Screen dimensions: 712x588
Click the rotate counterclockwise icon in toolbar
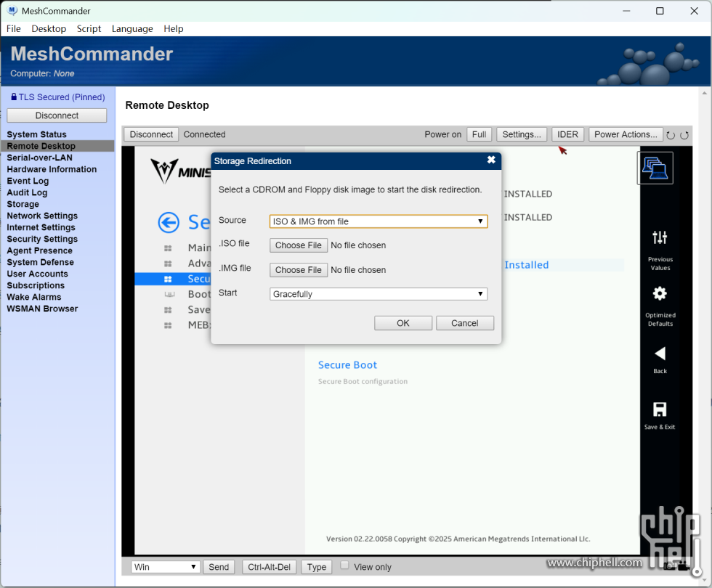[671, 135]
